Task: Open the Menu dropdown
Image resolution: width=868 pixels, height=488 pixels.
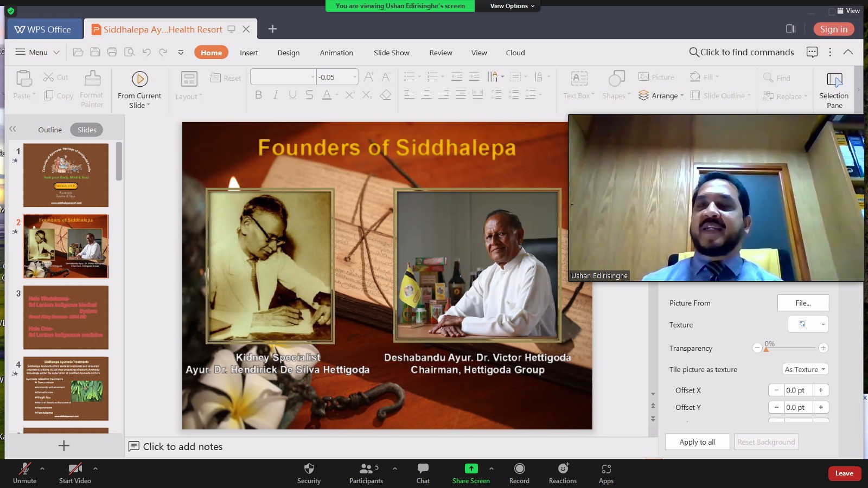Action: click(37, 52)
